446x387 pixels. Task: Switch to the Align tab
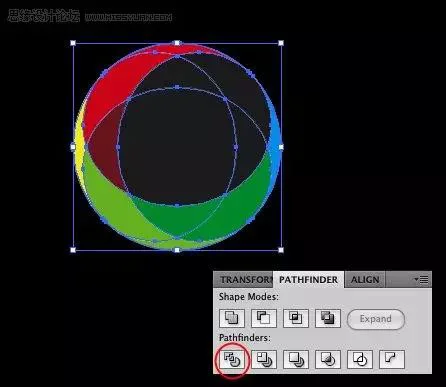coord(365,280)
